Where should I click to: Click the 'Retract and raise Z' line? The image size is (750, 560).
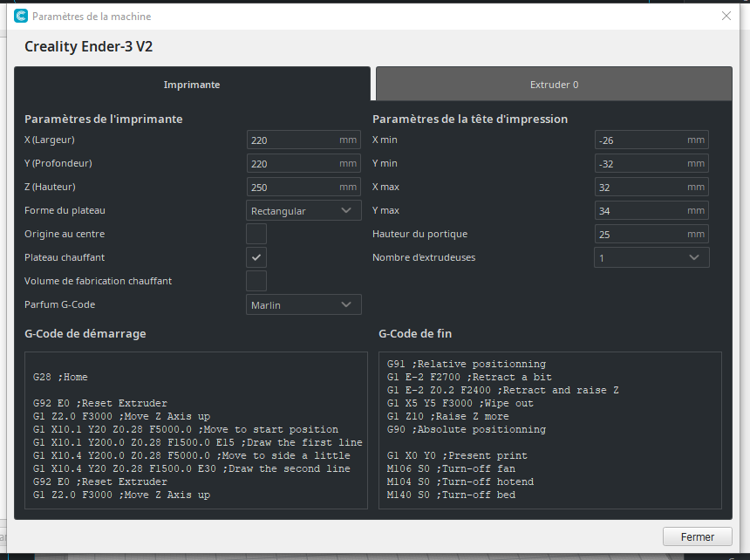pyautogui.click(x=502, y=390)
